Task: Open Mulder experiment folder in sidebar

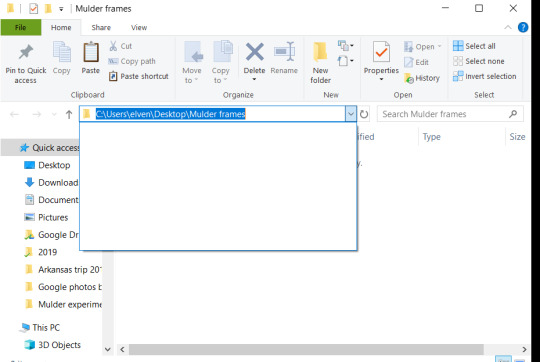Action: point(63,304)
